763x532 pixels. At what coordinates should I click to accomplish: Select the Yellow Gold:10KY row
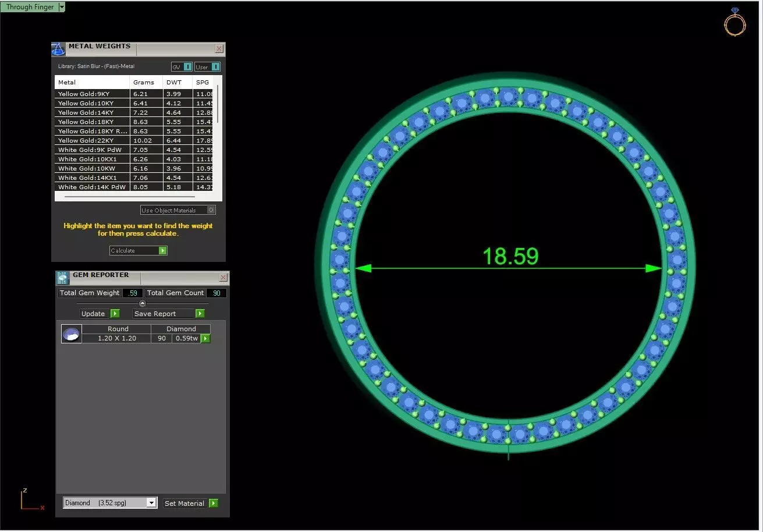pyautogui.click(x=134, y=103)
